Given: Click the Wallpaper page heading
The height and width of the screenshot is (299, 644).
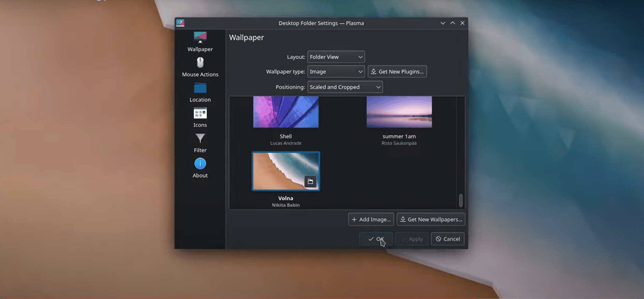Looking at the screenshot, I should 246,38.
